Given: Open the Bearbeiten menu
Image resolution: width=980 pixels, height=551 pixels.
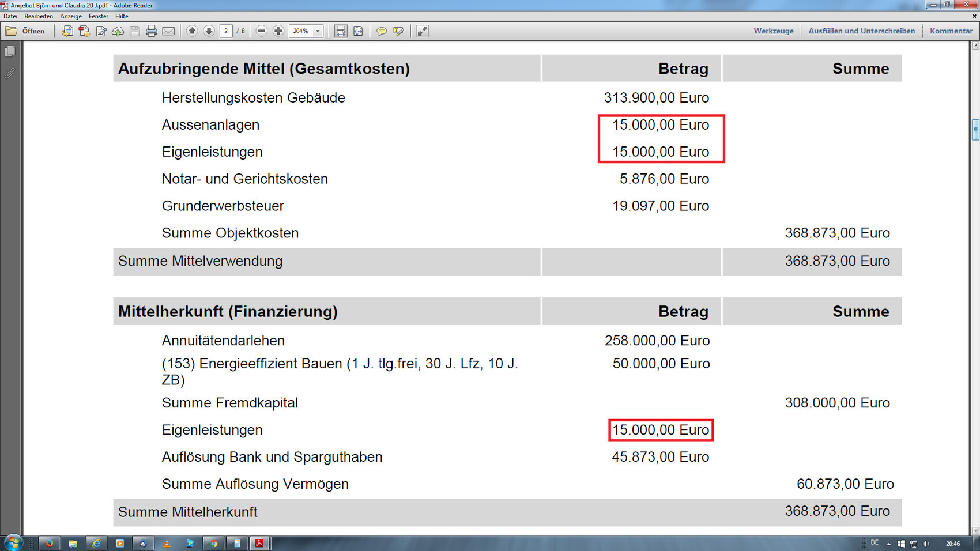Looking at the screenshot, I should click(x=39, y=16).
